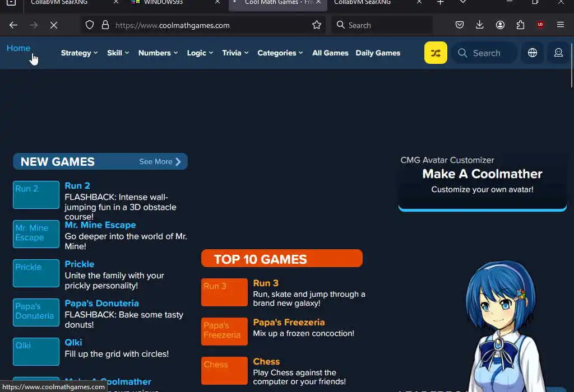Bookmark page with the star icon
The width and height of the screenshot is (574, 392).
(317, 25)
